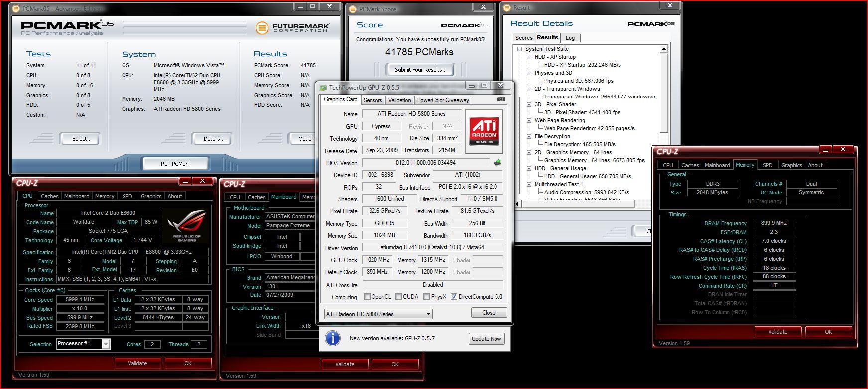
Task: Open Caches tab in CPU-Z Mainboard window
Action: click(256, 197)
